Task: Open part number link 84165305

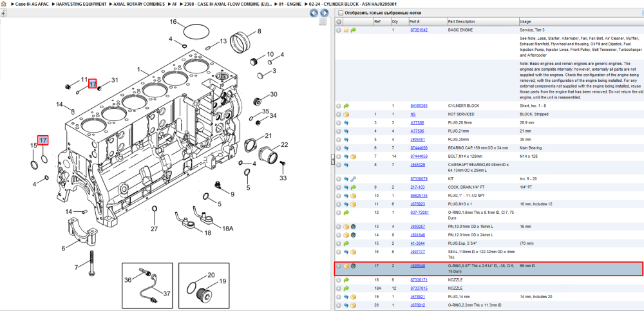Action: pyautogui.click(x=419, y=106)
